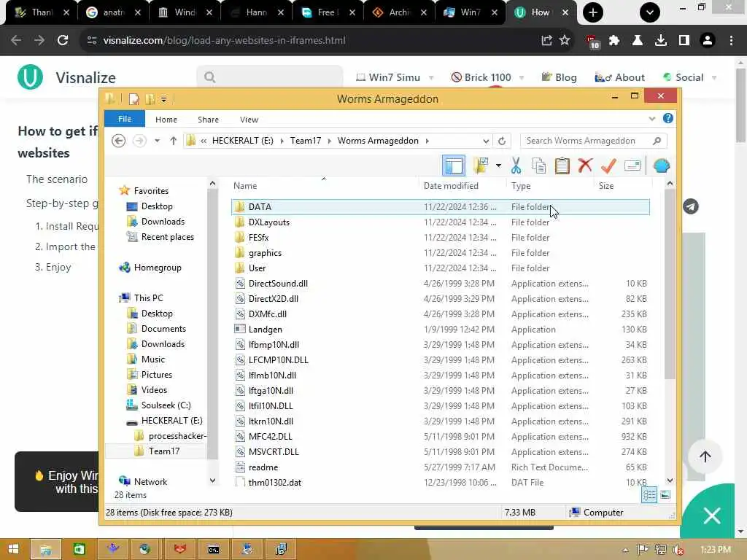Screen dimensions: 747x560
Task: Click the Copy icon in Explorer toolbar
Action: [539, 166]
